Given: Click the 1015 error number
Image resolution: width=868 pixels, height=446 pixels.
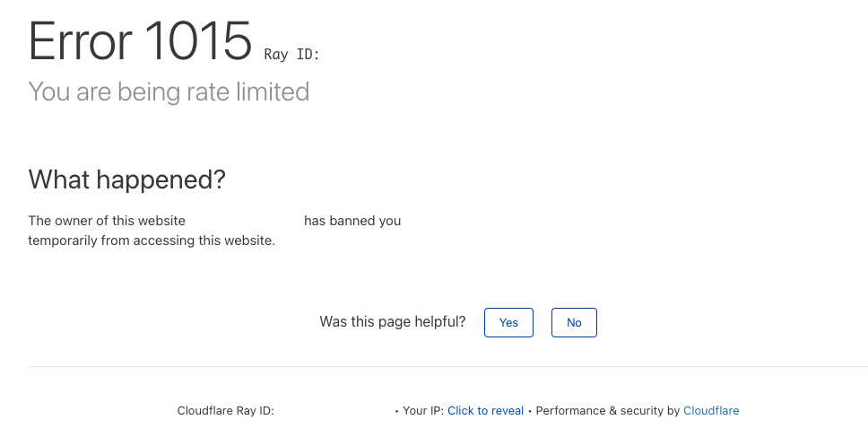Looking at the screenshot, I should pos(197,41).
